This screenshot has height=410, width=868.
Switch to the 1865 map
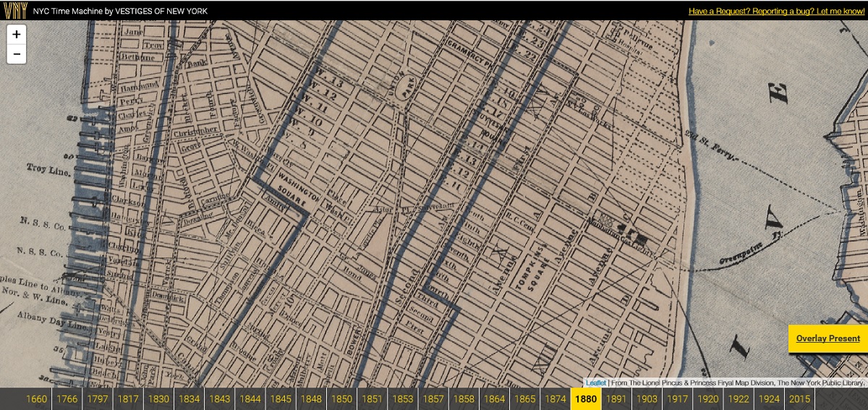[x=524, y=399]
